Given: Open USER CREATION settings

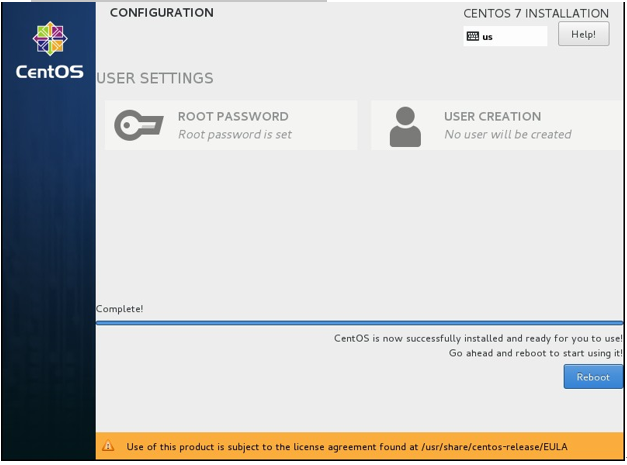Looking at the screenshot, I should 497,126.
